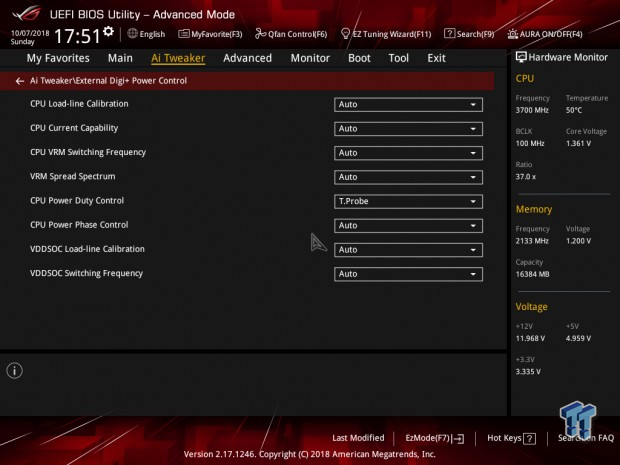Open CPU Current Capability dropdown
Screen dimensions: 620x465
pos(408,129)
